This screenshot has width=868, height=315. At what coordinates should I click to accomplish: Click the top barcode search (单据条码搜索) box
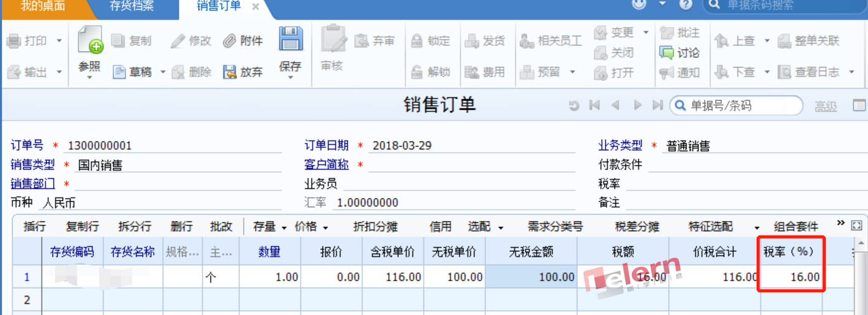[x=785, y=6]
